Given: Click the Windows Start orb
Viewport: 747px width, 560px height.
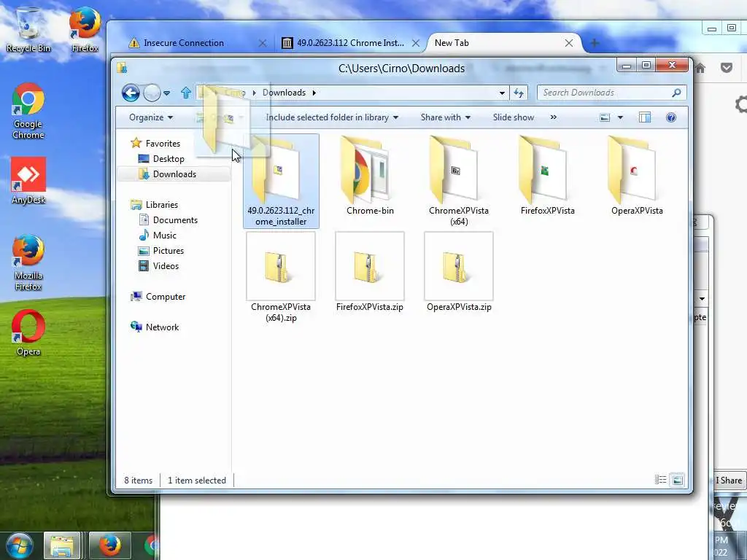Looking at the screenshot, I should [18, 545].
